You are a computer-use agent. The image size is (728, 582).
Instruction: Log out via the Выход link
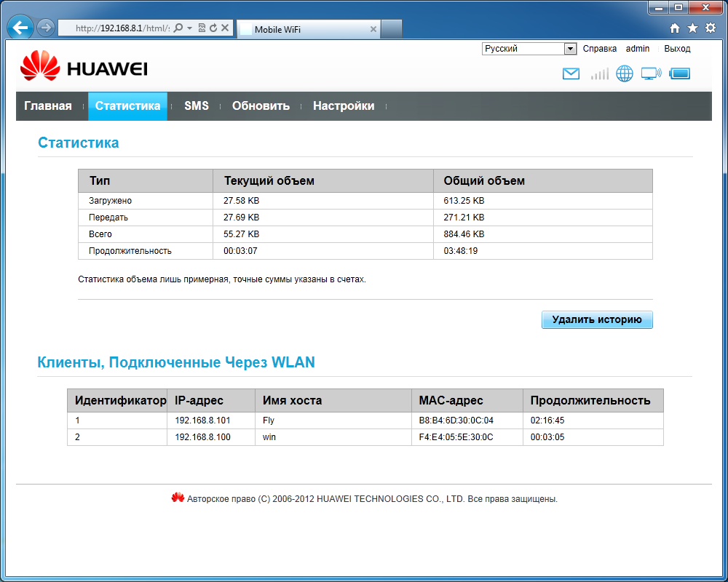[x=677, y=48]
